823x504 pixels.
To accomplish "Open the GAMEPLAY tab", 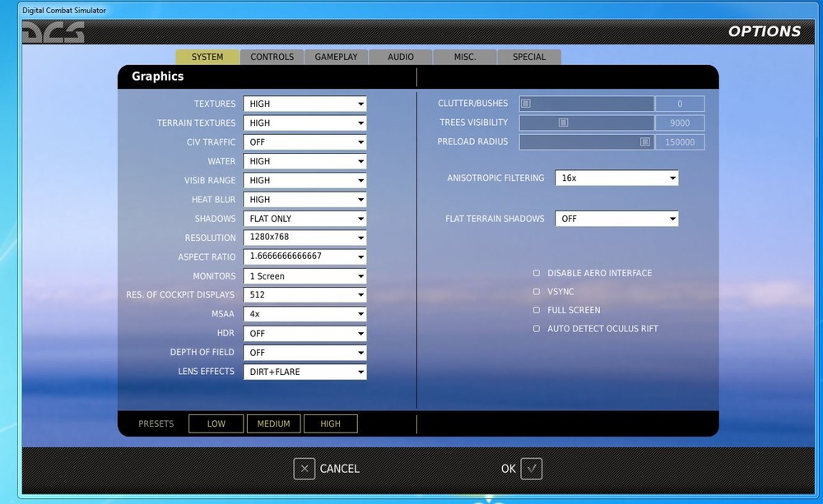I will 336,57.
